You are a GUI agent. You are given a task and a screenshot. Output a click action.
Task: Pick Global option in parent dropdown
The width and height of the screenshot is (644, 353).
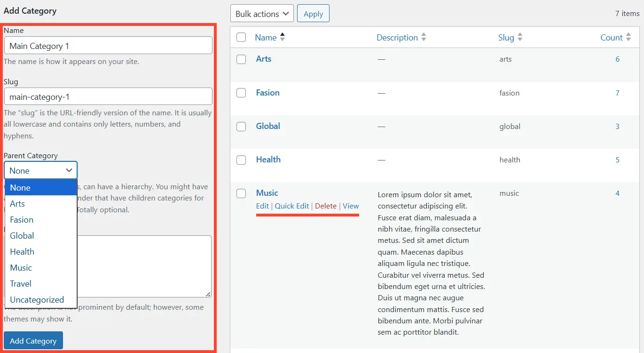pos(22,236)
